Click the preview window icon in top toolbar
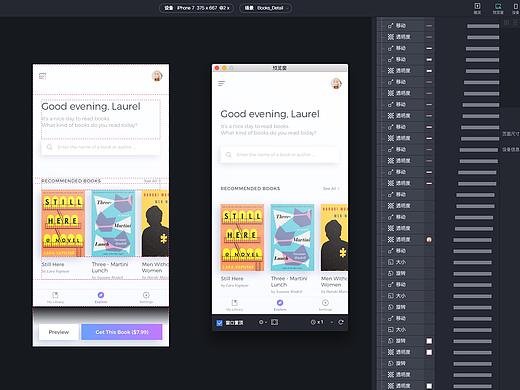This screenshot has width=520, height=390. [x=498, y=8]
